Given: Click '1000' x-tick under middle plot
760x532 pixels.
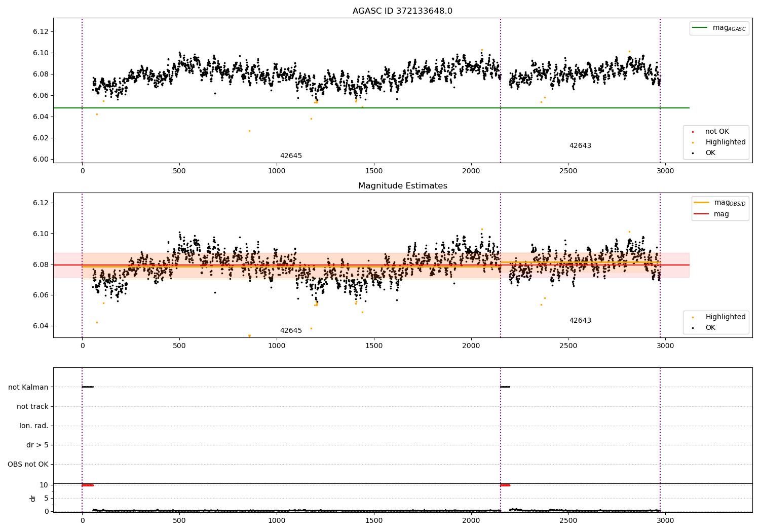Looking at the screenshot, I should (x=277, y=346).
